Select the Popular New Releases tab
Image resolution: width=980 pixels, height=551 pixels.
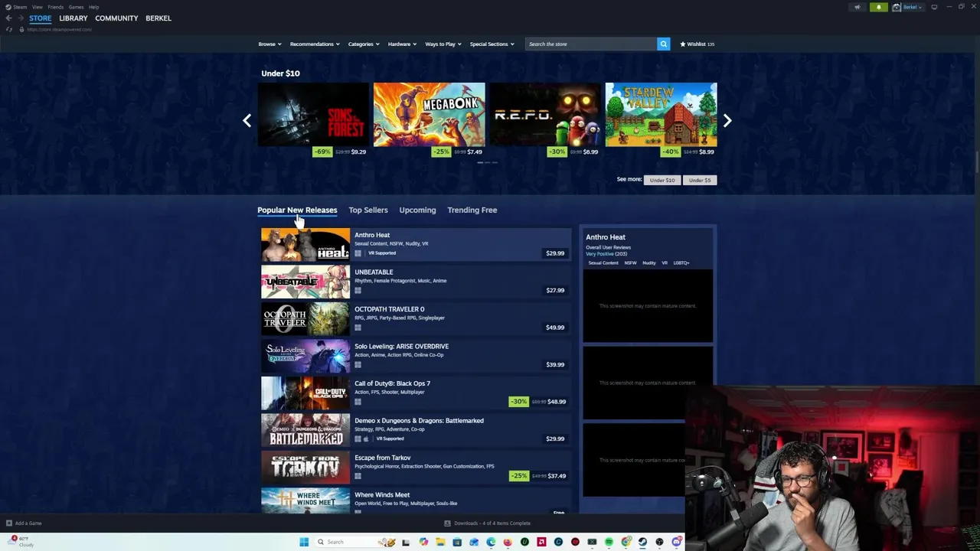click(297, 210)
